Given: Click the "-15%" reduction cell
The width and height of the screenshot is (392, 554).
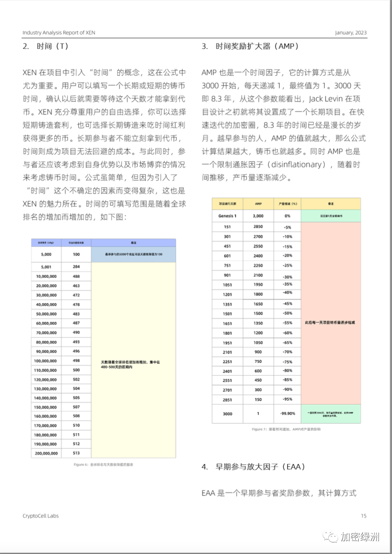Looking at the screenshot, I should (x=287, y=246).
